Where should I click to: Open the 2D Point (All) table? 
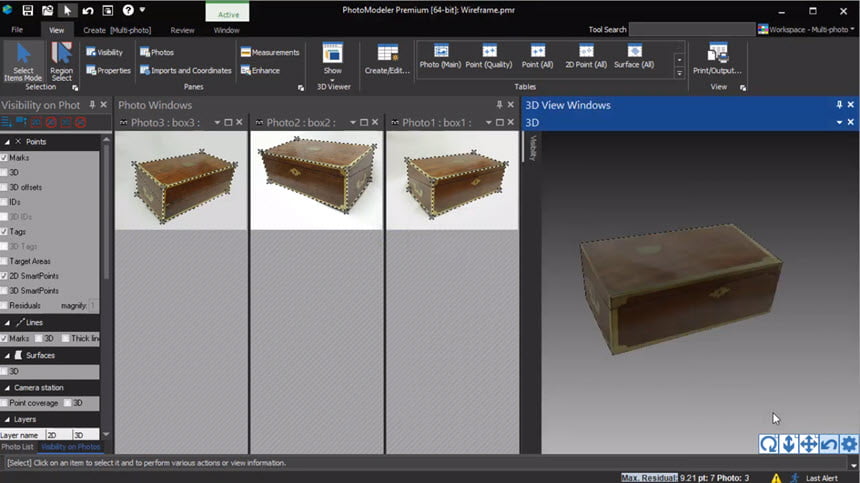coord(586,56)
